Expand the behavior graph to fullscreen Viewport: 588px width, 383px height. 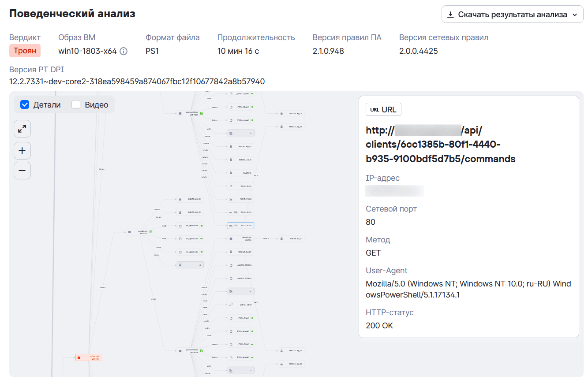coord(22,129)
